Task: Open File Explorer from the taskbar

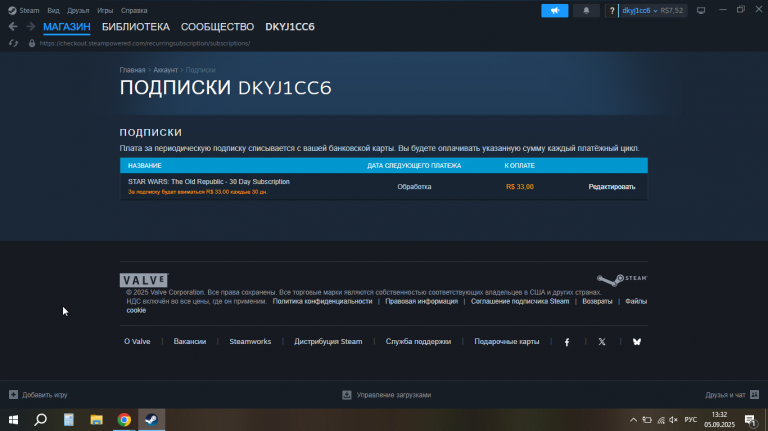Action: tap(96, 420)
